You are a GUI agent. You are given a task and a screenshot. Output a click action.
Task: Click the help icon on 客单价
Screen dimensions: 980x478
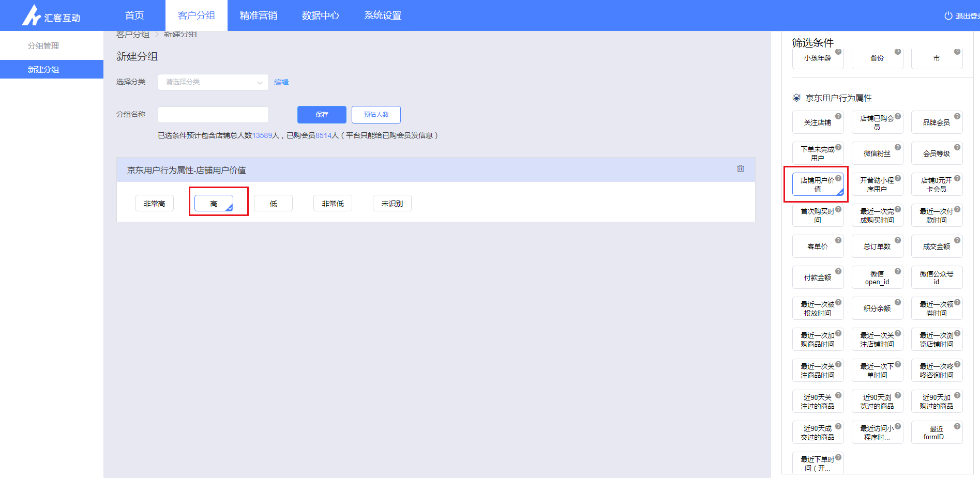point(838,240)
